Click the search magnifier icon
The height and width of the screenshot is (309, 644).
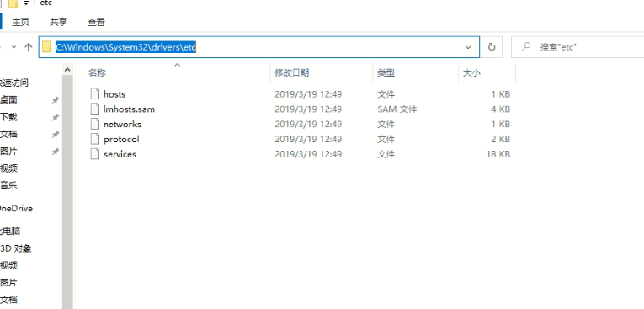tap(525, 47)
